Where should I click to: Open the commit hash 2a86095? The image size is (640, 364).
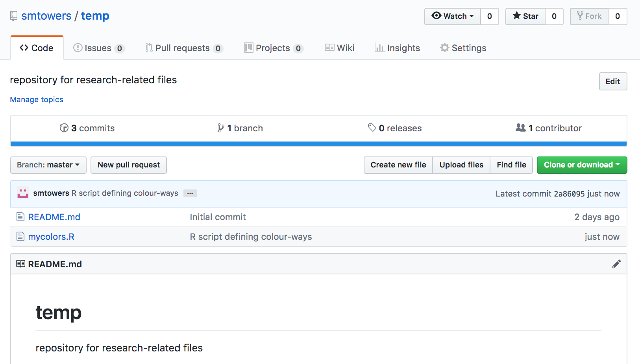[569, 194]
